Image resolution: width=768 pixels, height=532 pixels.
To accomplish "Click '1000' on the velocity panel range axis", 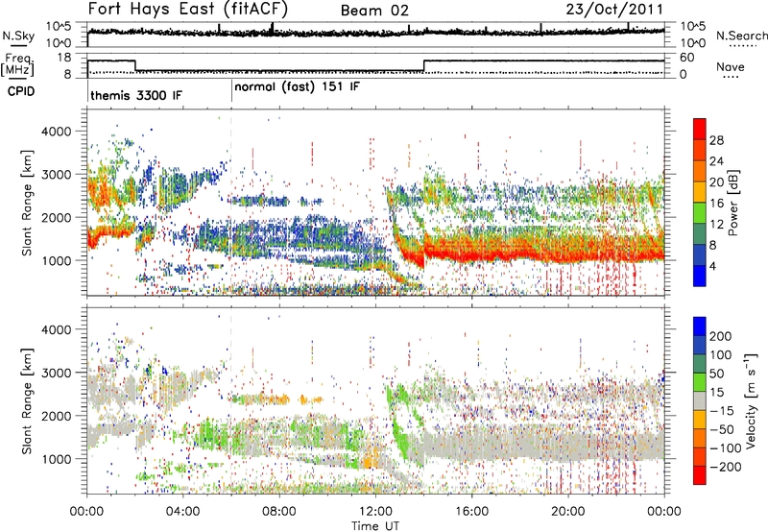I will 56,459.
